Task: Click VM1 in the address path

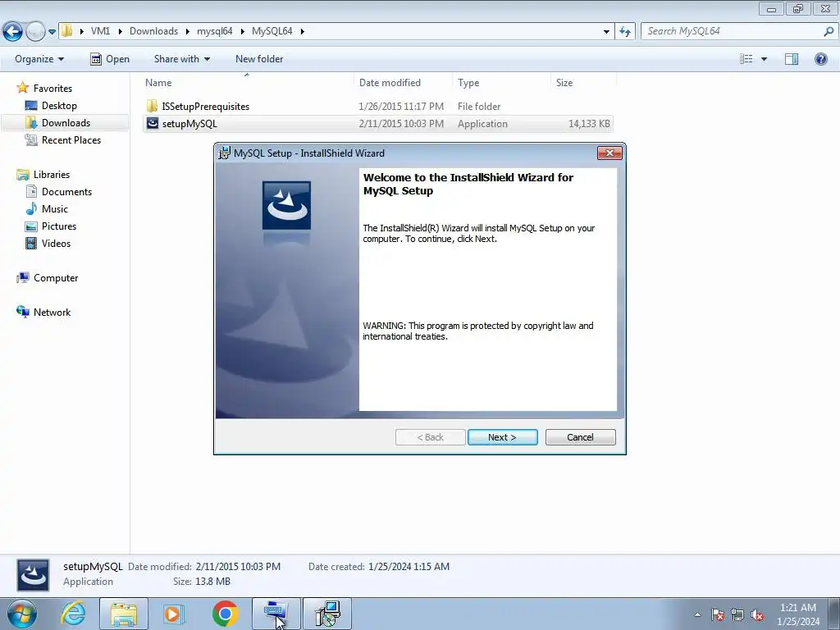Action: click(x=100, y=31)
